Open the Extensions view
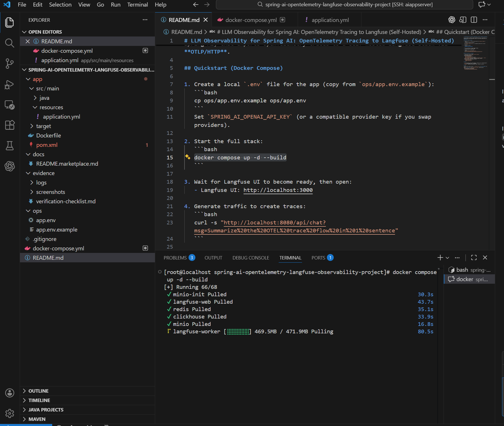 (9, 125)
